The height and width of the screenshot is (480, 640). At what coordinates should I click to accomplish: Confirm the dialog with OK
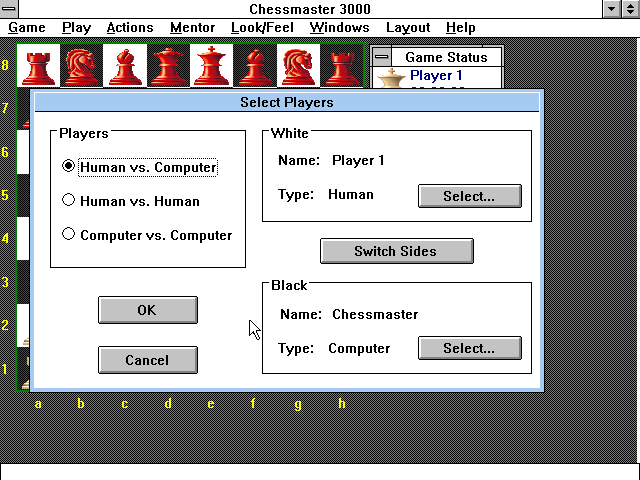click(x=148, y=310)
